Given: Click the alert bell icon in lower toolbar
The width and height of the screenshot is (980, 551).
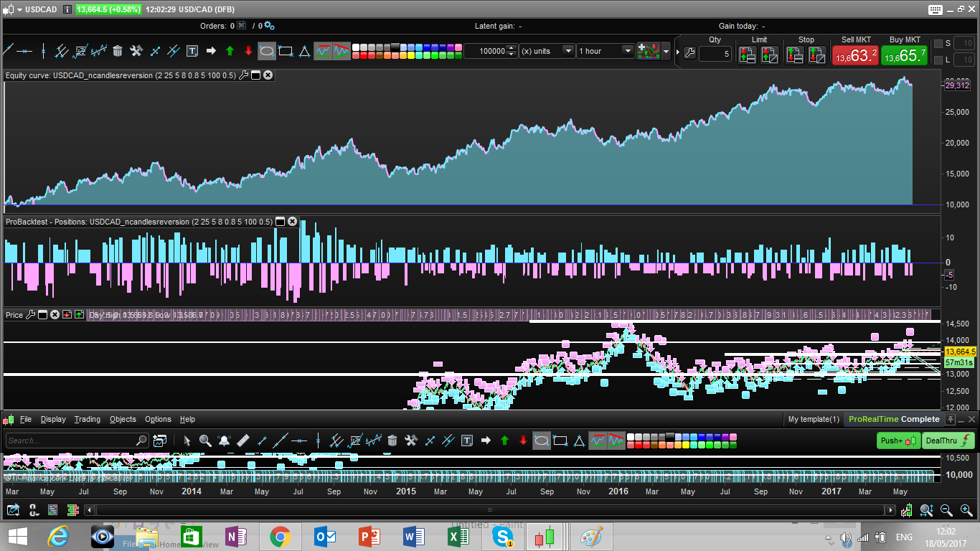Looking at the screenshot, I should (224, 441).
